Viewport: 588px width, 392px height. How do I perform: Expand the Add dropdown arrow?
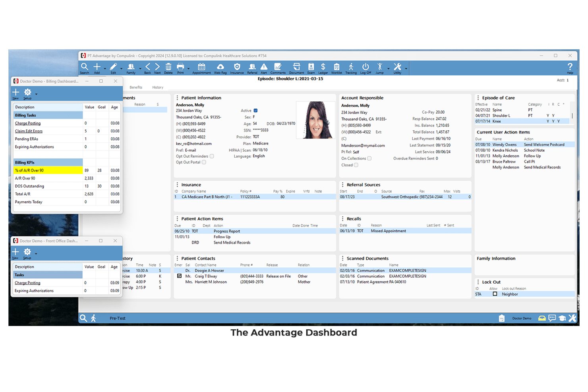105,69
